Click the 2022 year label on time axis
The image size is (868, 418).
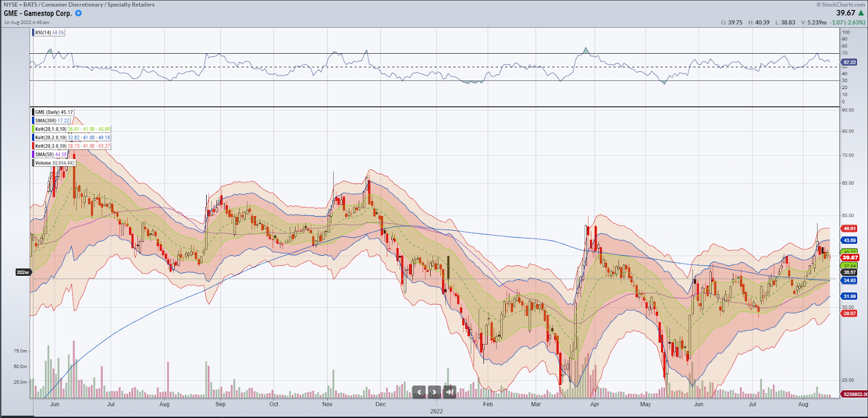click(x=437, y=411)
